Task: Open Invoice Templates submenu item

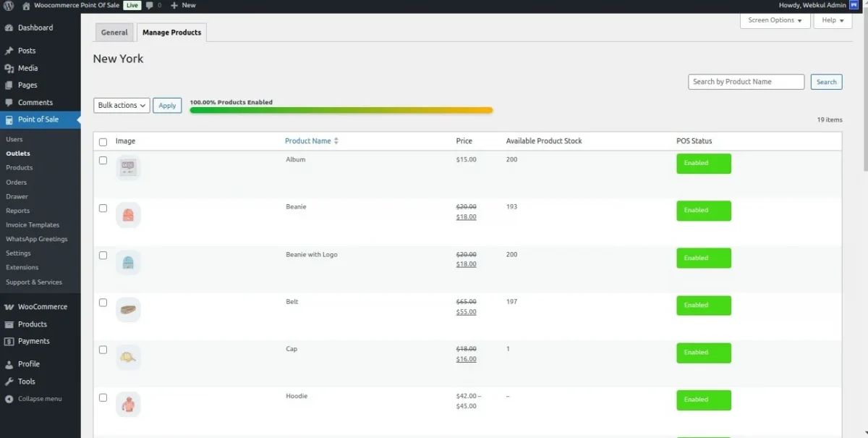Action: pos(33,225)
